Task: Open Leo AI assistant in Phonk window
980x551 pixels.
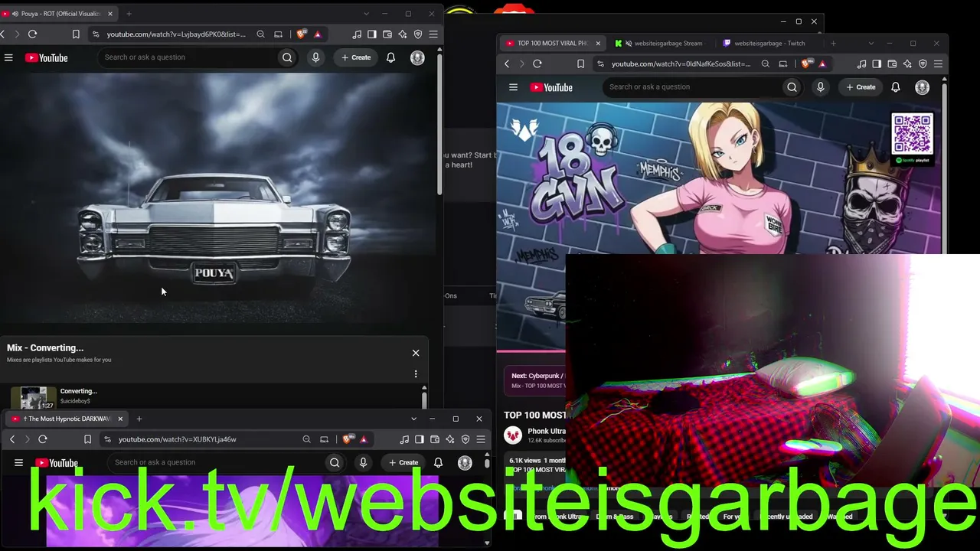Action: point(907,64)
